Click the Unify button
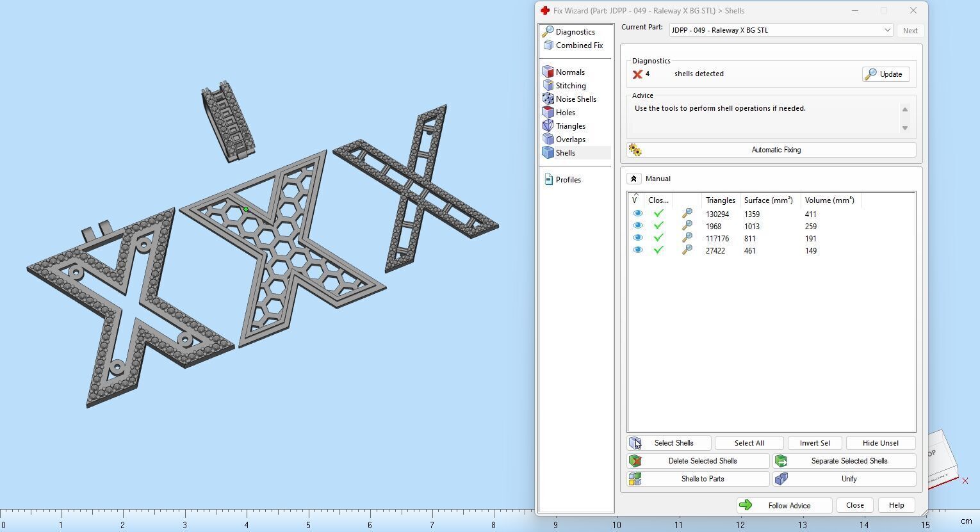 [x=844, y=479]
